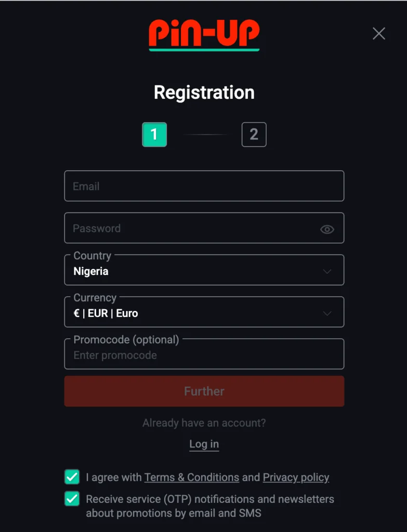Go to registration step 2 indicator
The height and width of the screenshot is (532, 407).
coord(254,135)
